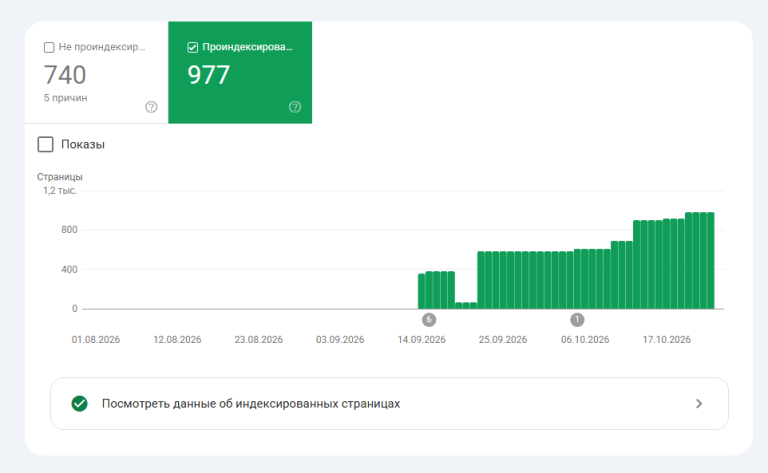
Task: Click the annotation marker numbered 6
Action: click(x=429, y=320)
